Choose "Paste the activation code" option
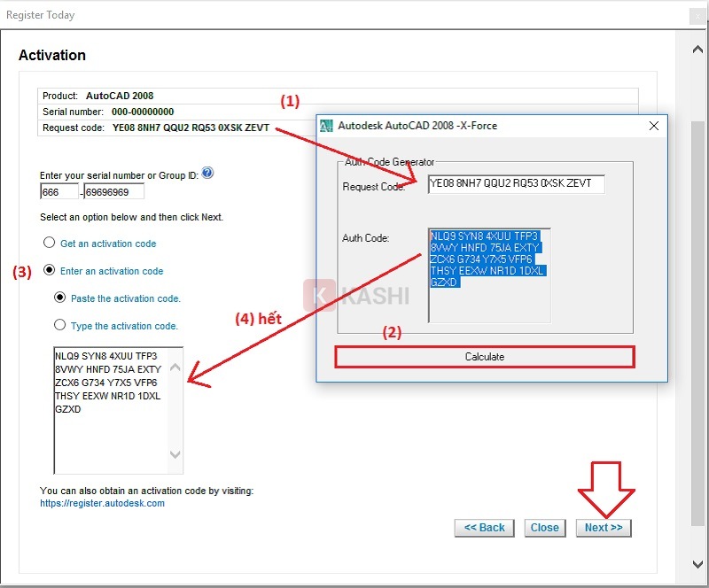 (x=60, y=298)
